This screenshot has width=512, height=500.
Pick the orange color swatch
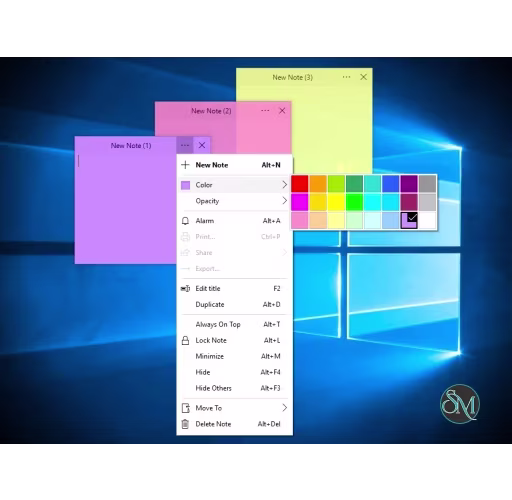coord(318,184)
